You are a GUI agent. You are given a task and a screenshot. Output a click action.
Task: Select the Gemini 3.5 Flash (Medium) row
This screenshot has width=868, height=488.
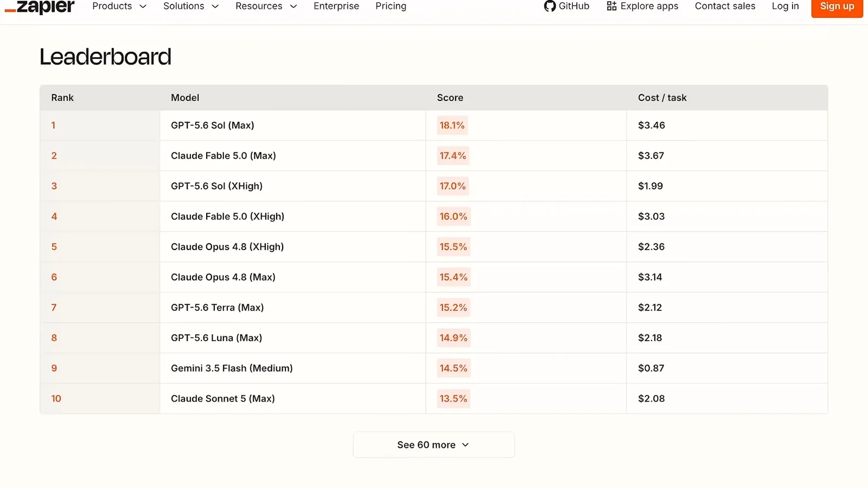coord(433,368)
